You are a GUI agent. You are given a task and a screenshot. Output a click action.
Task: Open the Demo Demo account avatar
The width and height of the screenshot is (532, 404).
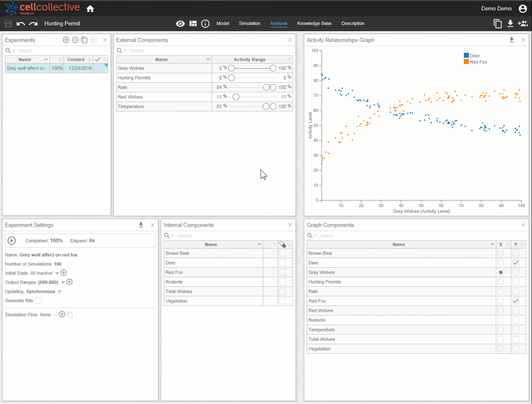tap(523, 9)
